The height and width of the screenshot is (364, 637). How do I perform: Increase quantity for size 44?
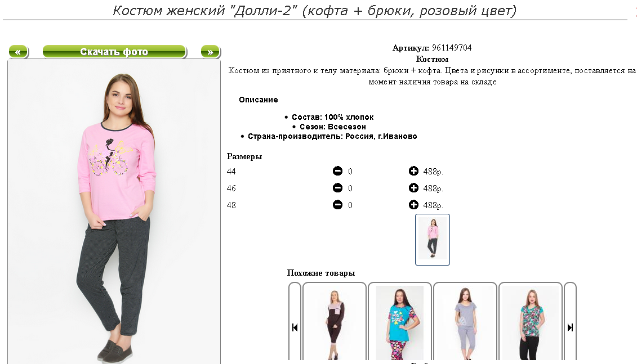[413, 171]
